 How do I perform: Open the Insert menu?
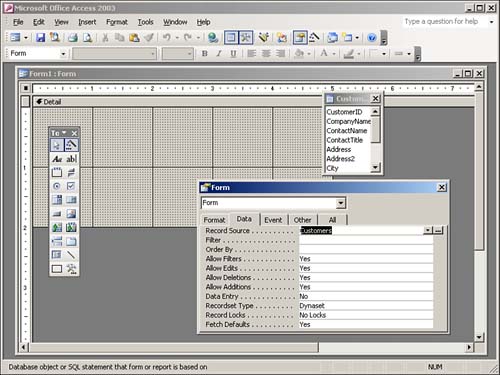point(87,22)
